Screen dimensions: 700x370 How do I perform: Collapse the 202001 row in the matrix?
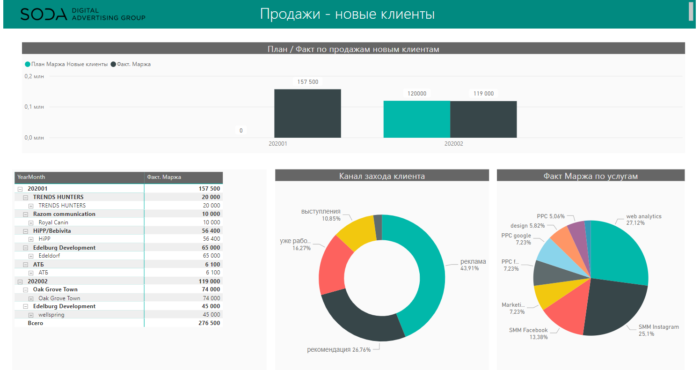pyautogui.click(x=20, y=189)
